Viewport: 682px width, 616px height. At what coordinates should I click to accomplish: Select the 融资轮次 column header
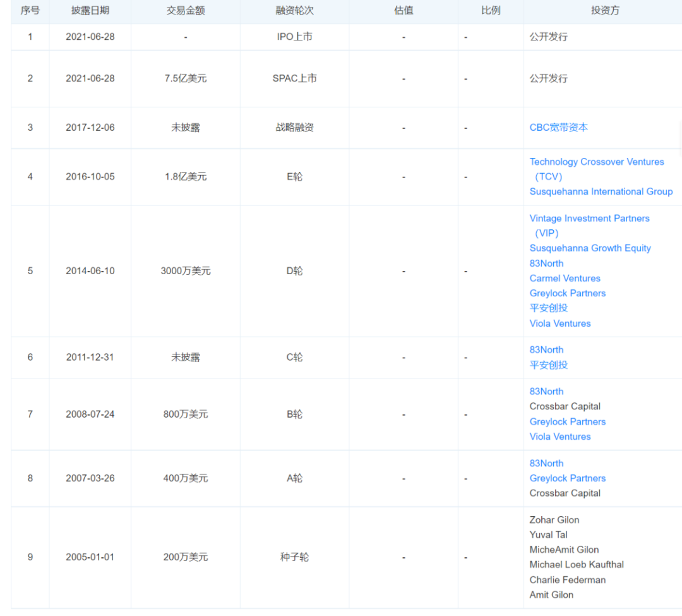tap(294, 11)
